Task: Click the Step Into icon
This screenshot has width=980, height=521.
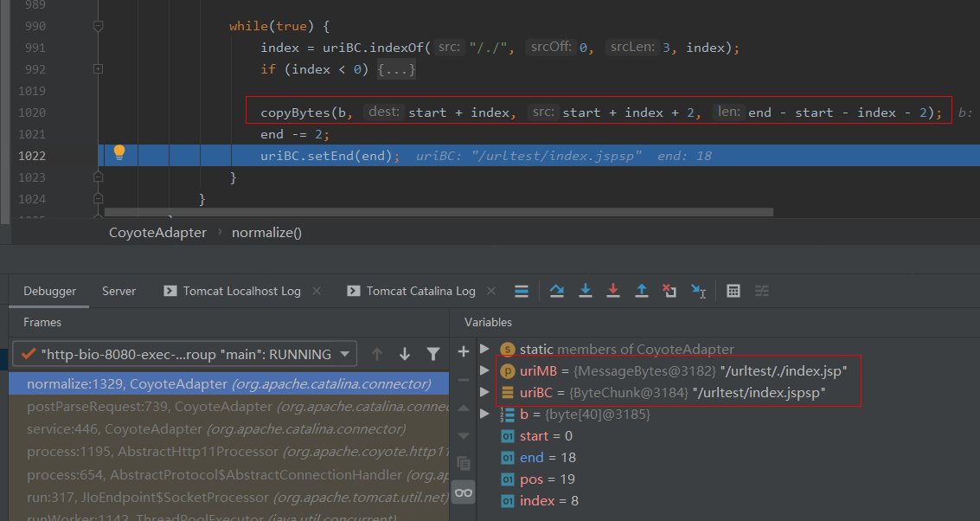Action: 586,291
